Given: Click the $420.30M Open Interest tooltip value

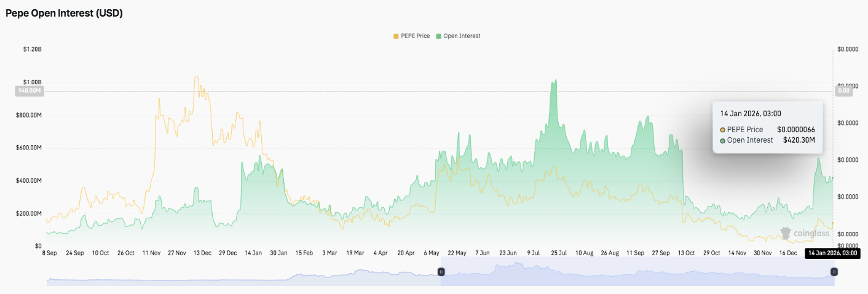Looking at the screenshot, I should coord(799,140).
